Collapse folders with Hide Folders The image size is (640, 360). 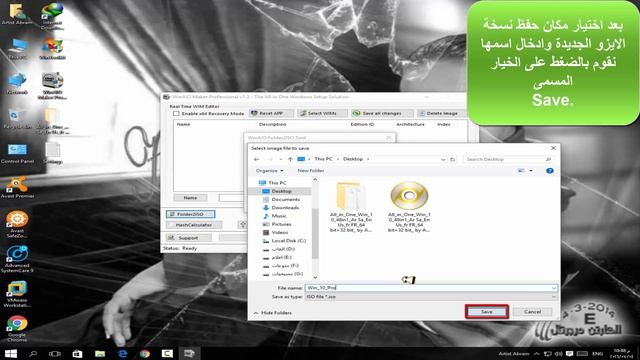click(273, 313)
